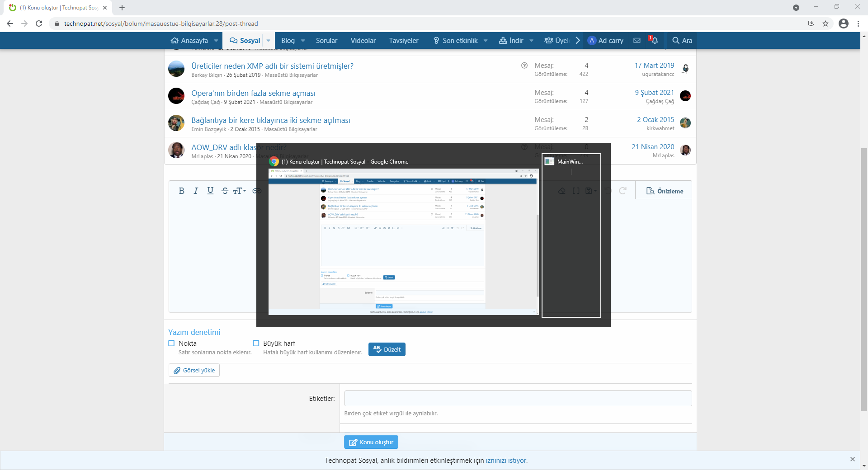Click the browser forward arrow
The image size is (868, 470).
pos(24,23)
